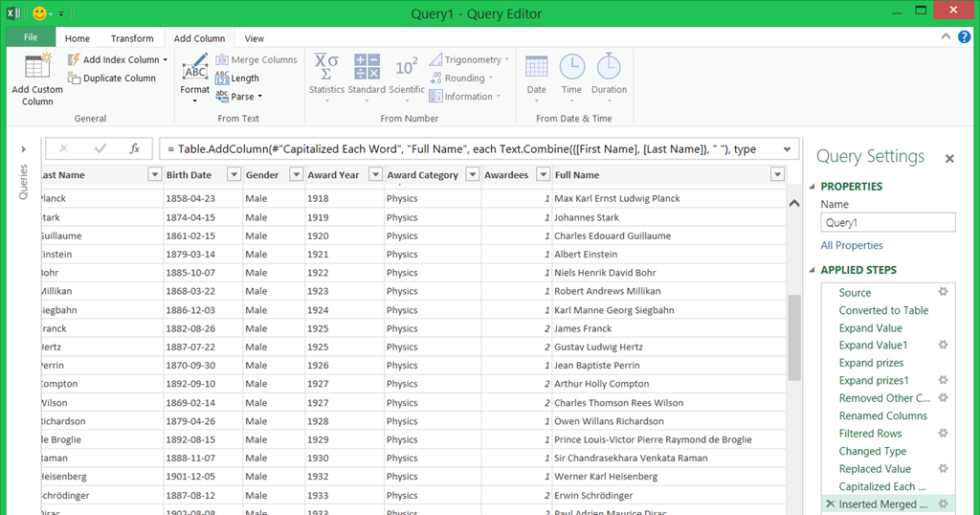Select the Standard number operations icon

[367, 67]
